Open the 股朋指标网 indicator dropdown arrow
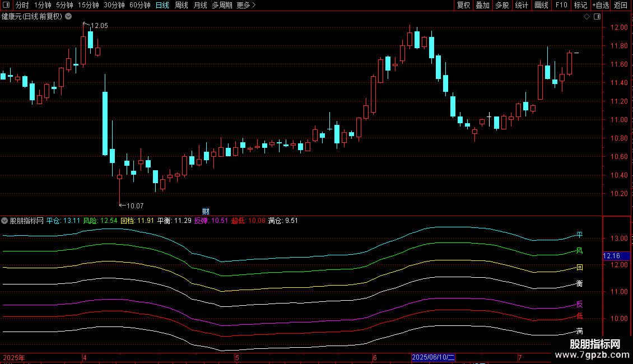The width and height of the screenshot is (633, 364). click(x=4, y=221)
